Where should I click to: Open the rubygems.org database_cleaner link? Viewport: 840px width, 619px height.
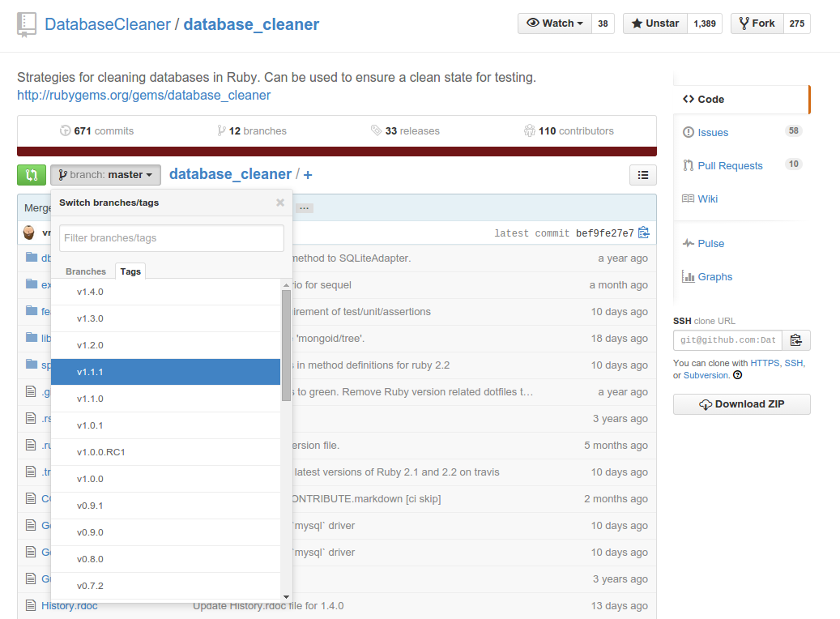pos(143,95)
